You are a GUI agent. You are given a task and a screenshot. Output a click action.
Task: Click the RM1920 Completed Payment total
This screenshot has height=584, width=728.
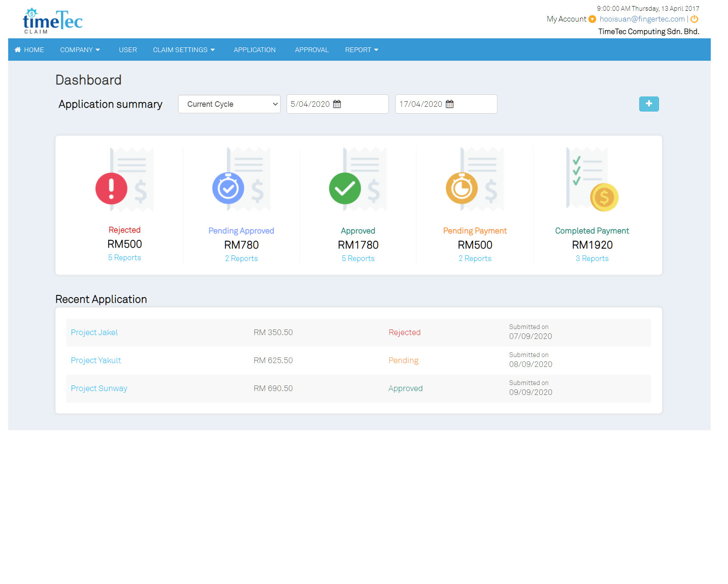(592, 245)
